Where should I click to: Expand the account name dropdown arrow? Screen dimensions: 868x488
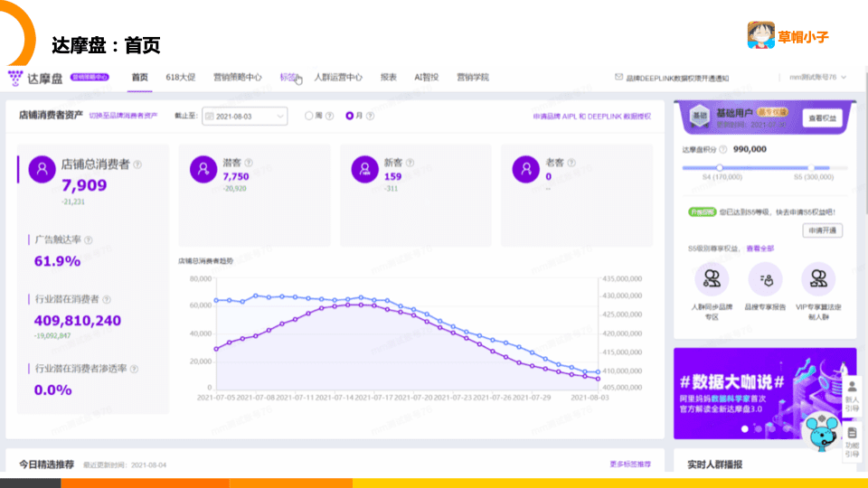click(x=844, y=78)
